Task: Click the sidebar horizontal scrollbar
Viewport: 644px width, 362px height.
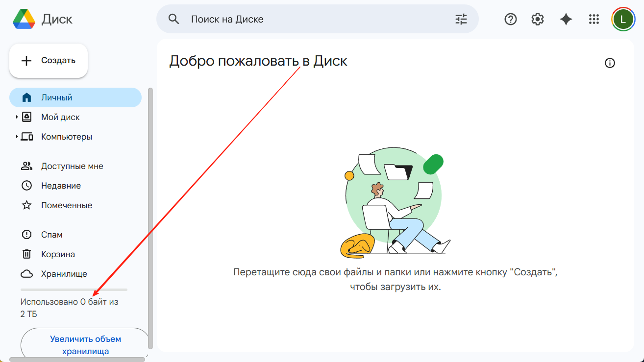Action: (x=77, y=360)
